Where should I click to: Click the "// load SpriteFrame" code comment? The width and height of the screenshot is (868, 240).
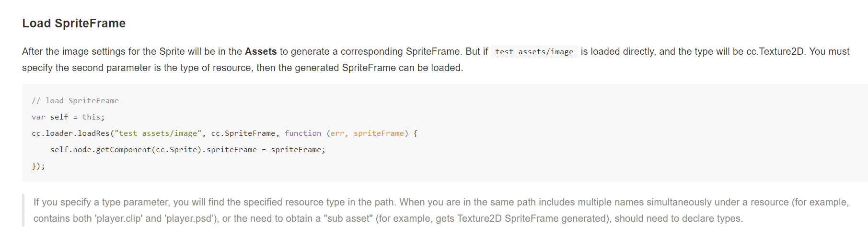coord(75,101)
